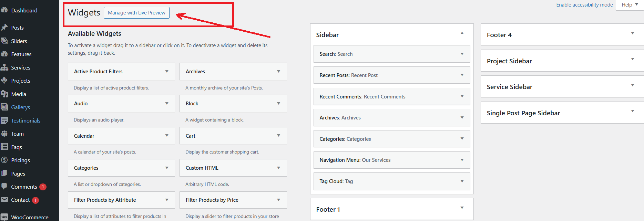Click the Pricings dollar icon
The width and height of the screenshot is (644, 221).
point(4,160)
